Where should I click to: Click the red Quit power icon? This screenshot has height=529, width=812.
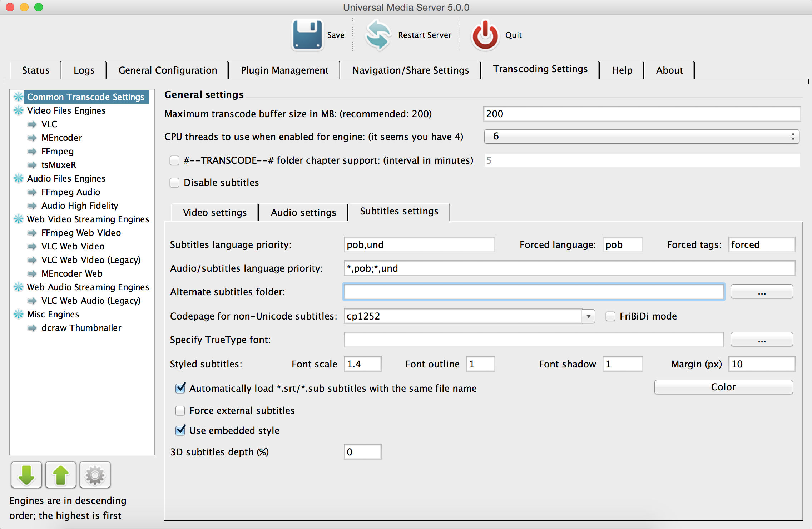(485, 35)
